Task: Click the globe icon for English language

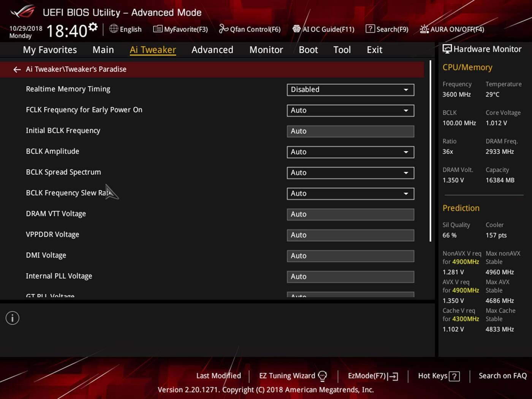Action: pos(114,29)
